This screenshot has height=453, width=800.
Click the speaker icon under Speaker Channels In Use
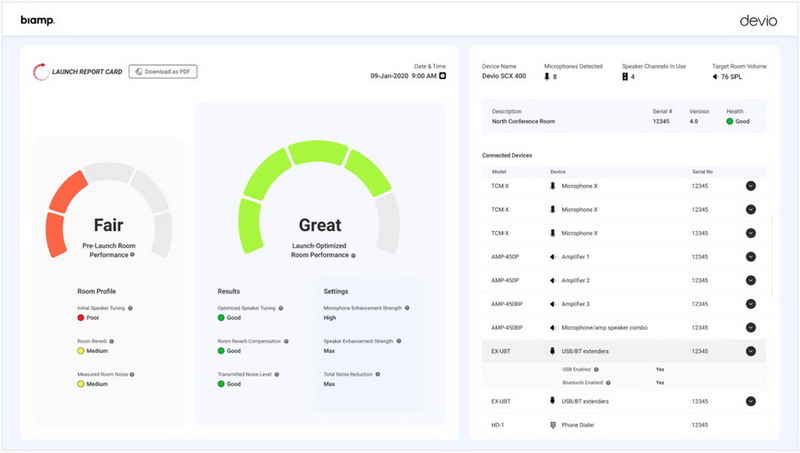pyautogui.click(x=625, y=77)
